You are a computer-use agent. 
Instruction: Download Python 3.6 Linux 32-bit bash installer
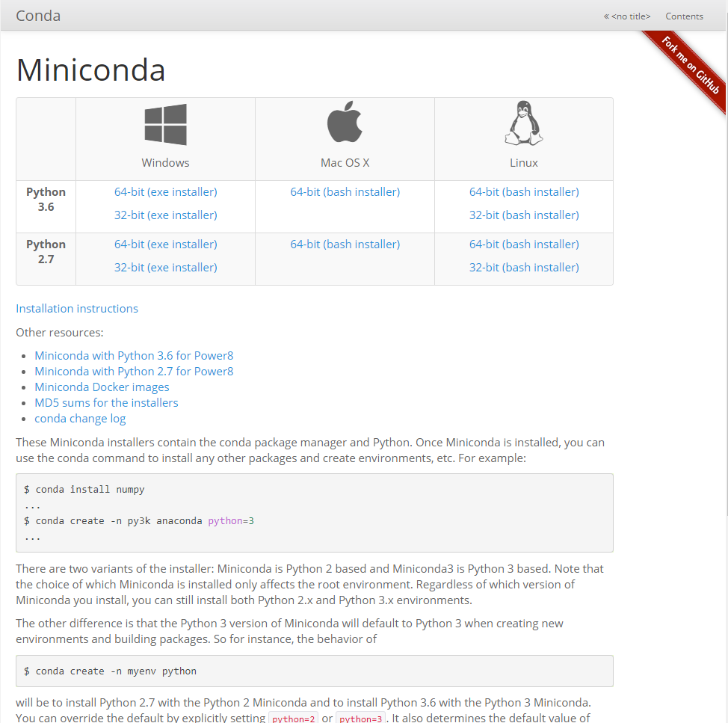(x=524, y=215)
